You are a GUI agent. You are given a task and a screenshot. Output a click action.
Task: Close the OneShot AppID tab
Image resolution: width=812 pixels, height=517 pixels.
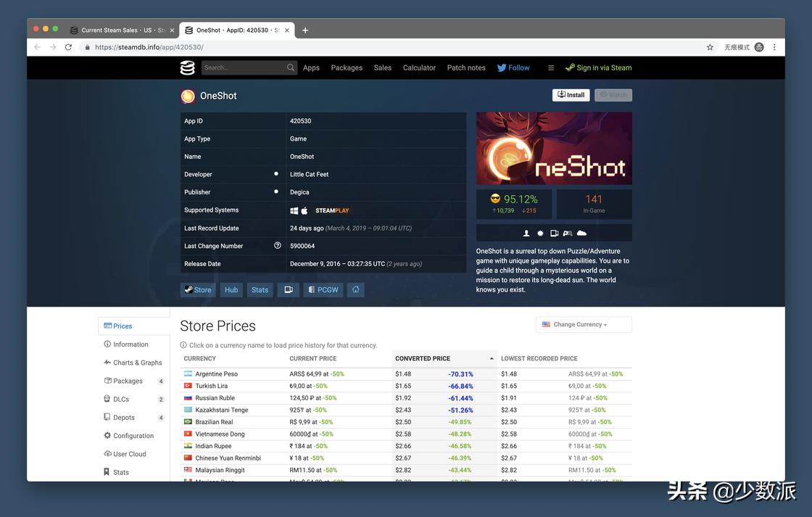(287, 30)
